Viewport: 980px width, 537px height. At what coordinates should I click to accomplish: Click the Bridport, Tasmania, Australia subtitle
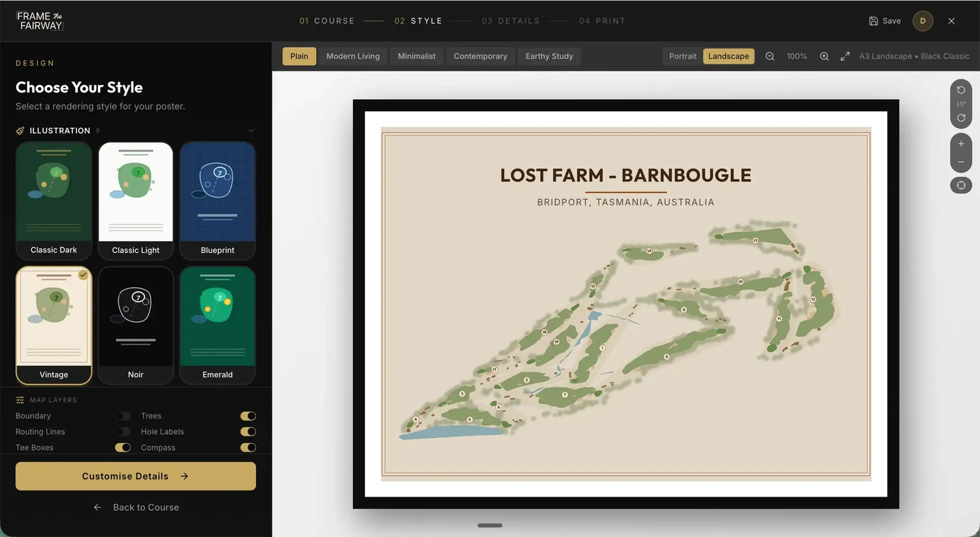point(626,202)
